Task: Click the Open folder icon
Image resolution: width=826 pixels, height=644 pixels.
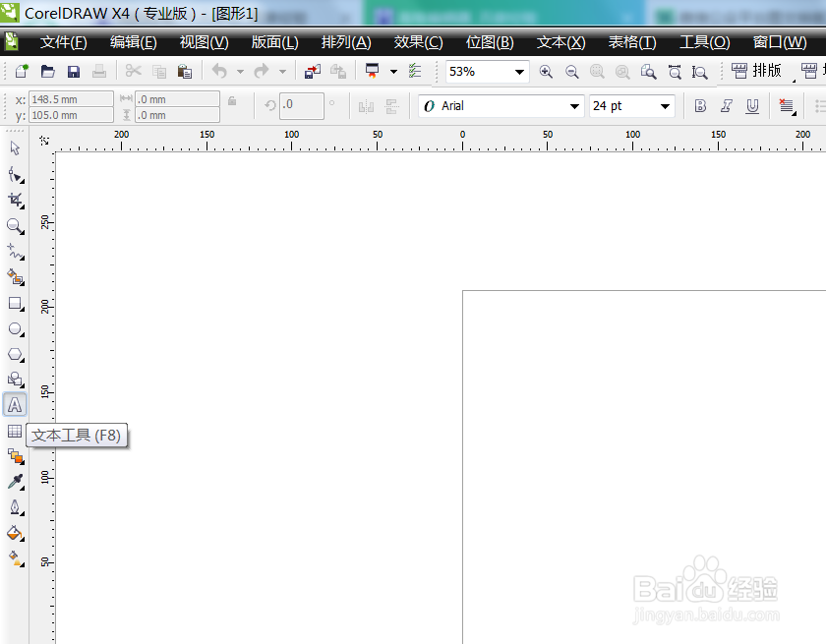Action: point(47,71)
